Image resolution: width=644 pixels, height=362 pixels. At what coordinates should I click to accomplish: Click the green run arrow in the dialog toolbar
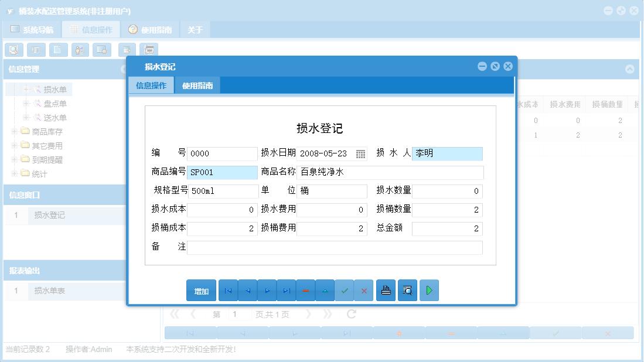(429, 290)
